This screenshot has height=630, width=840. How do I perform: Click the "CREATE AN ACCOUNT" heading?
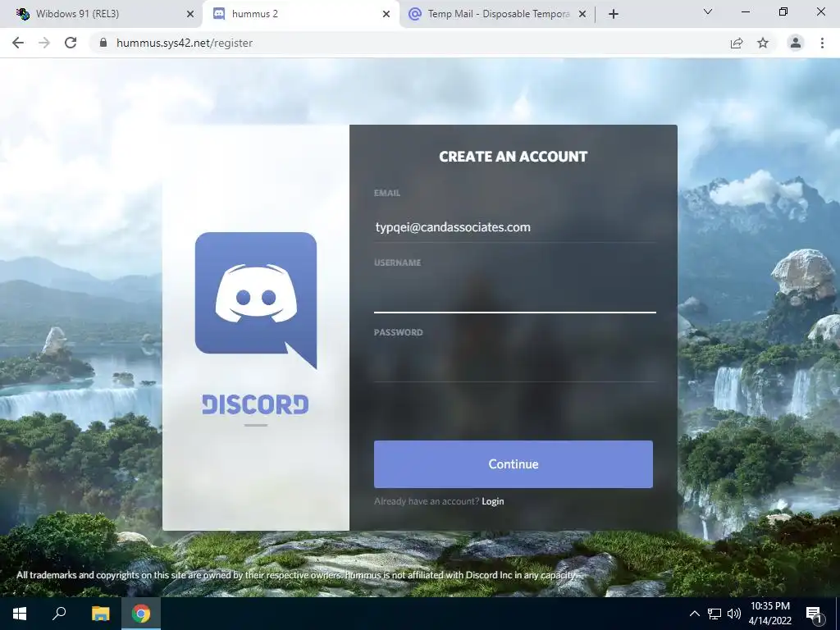(x=514, y=157)
